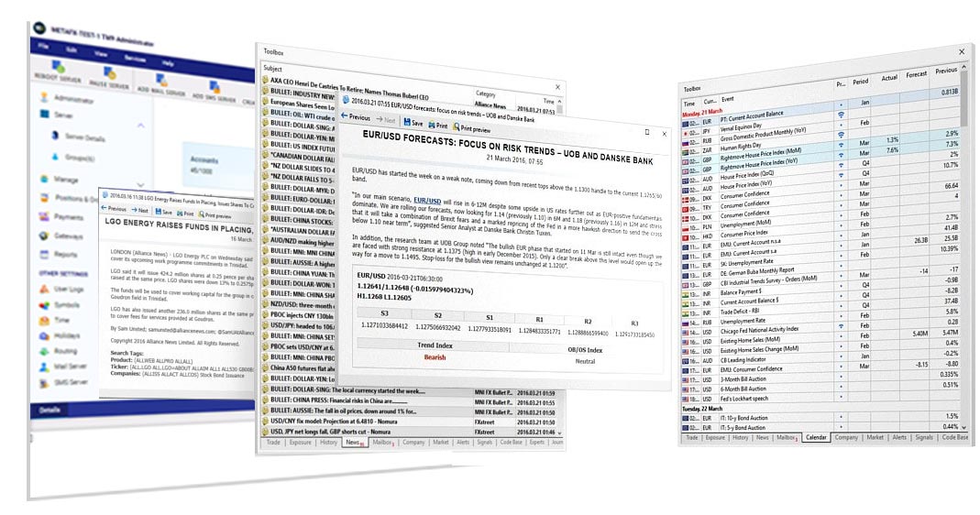Click the Add Mail Server toolbar icon
Screen dimensions: 980x515
coord(161,80)
